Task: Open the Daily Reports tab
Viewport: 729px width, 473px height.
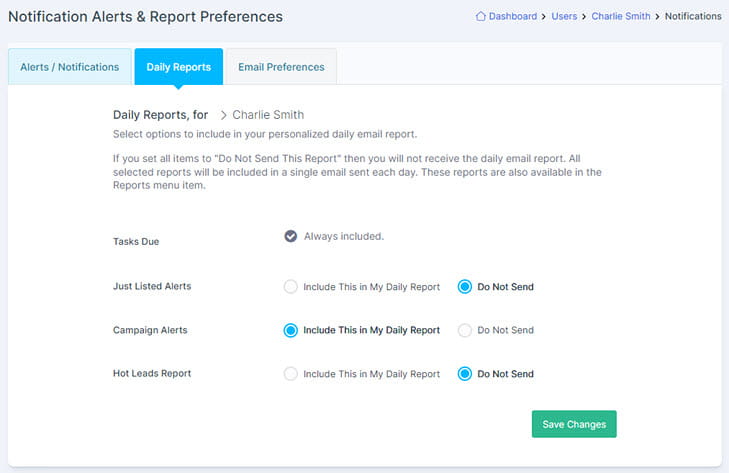Action: 179,67
